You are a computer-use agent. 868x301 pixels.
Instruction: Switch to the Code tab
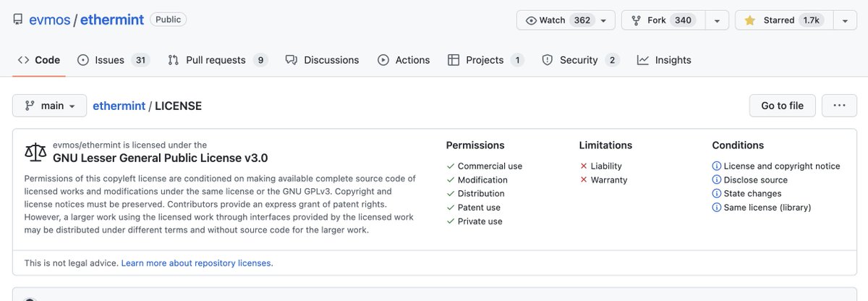[39, 60]
